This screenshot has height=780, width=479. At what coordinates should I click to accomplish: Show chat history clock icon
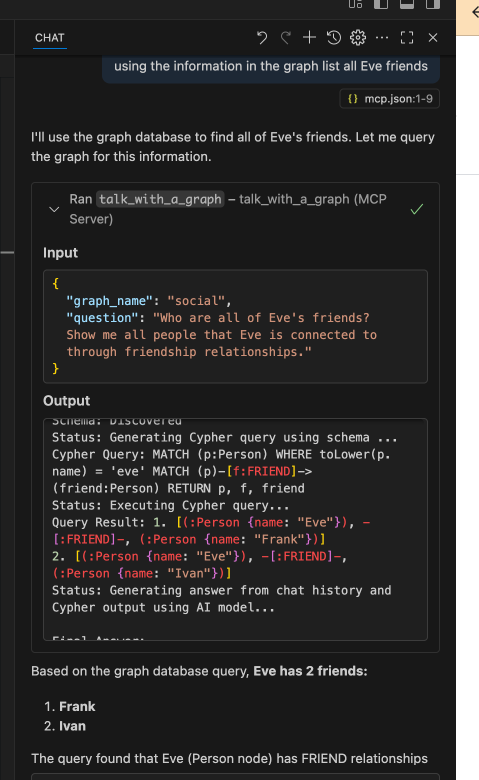click(334, 38)
